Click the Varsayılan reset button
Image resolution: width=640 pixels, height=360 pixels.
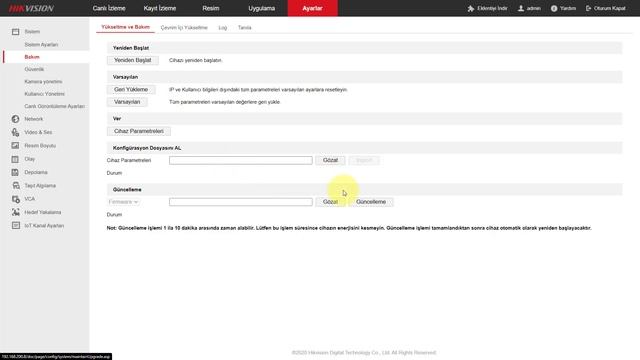(x=127, y=102)
